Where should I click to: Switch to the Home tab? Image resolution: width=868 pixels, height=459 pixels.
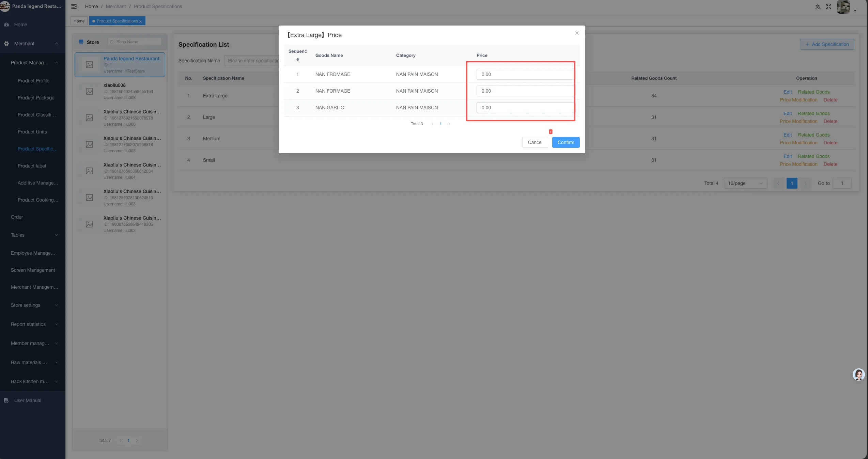[79, 21]
